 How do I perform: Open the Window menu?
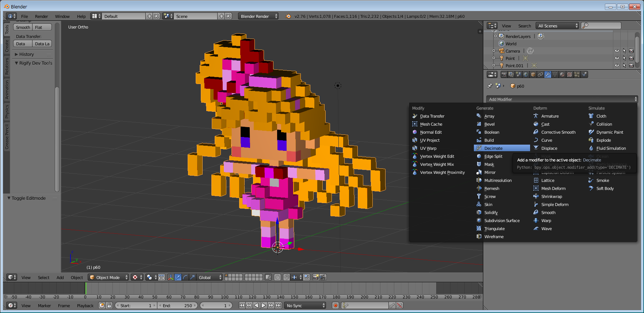point(62,16)
